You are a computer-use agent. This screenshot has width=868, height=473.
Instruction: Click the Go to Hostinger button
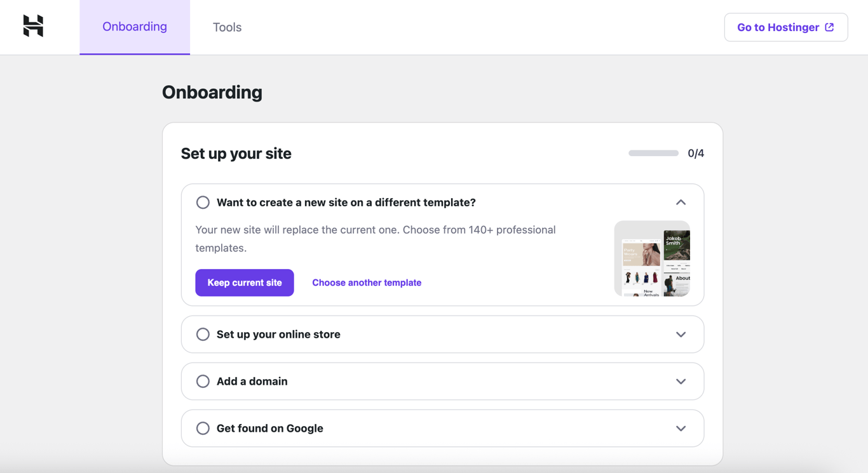(x=785, y=27)
